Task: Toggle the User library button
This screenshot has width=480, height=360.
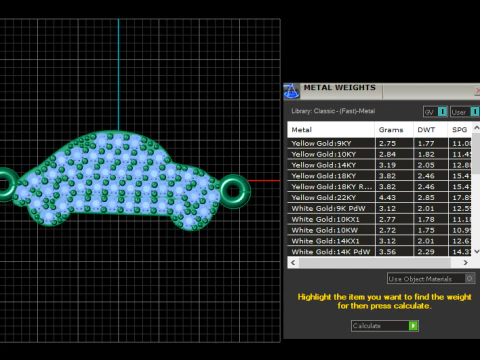Action: pyautogui.click(x=465, y=112)
